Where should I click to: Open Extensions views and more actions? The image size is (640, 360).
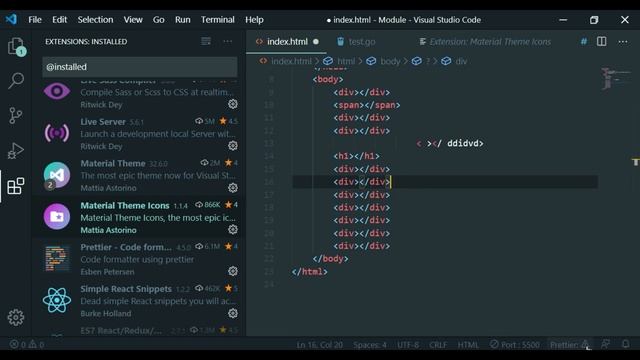coord(228,41)
